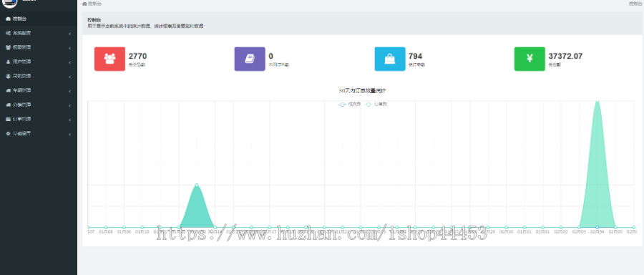Click the sidebar icon below 车辆管理's truck

tap(8, 105)
